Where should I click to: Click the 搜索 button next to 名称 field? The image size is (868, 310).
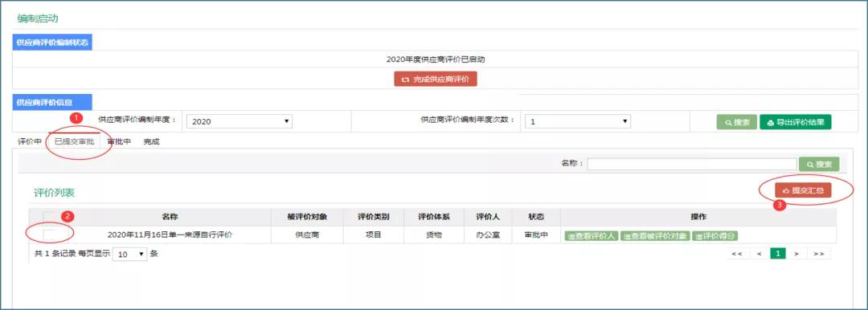click(x=819, y=164)
